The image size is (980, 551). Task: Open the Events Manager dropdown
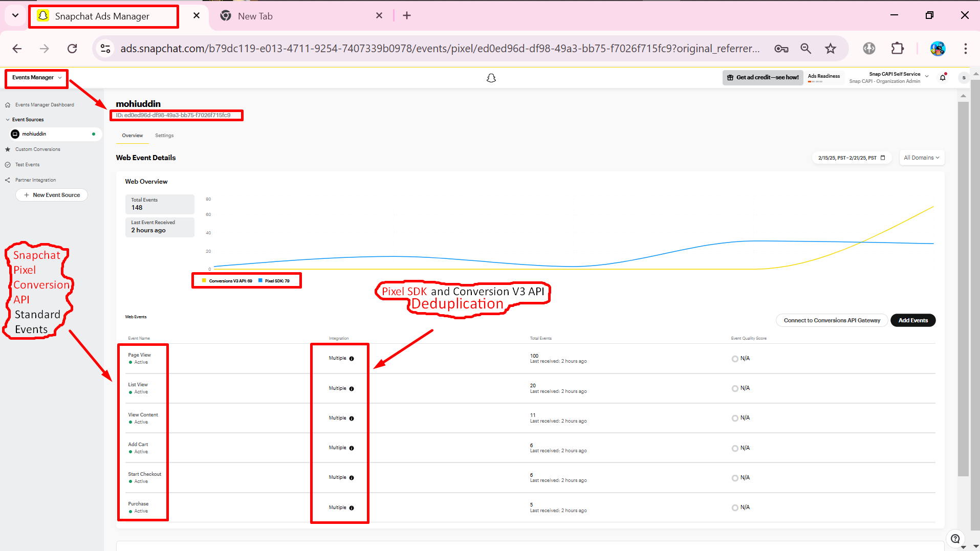pos(37,78)
